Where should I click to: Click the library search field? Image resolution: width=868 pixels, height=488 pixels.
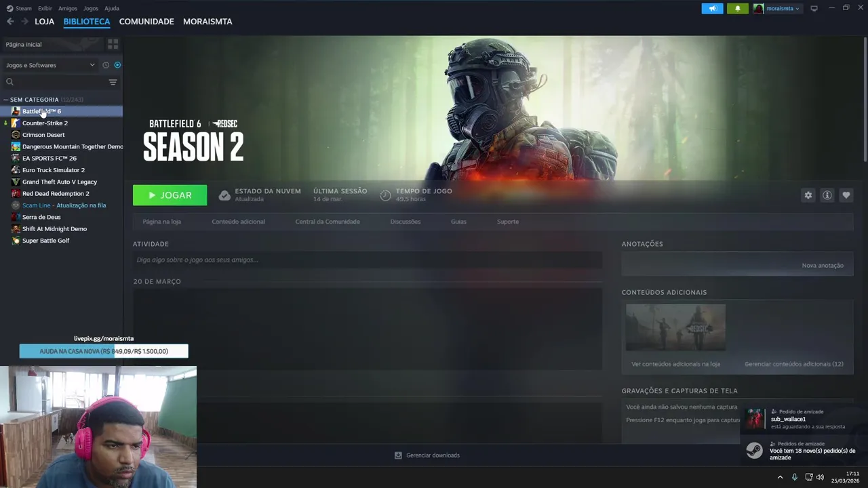[56, 82]
